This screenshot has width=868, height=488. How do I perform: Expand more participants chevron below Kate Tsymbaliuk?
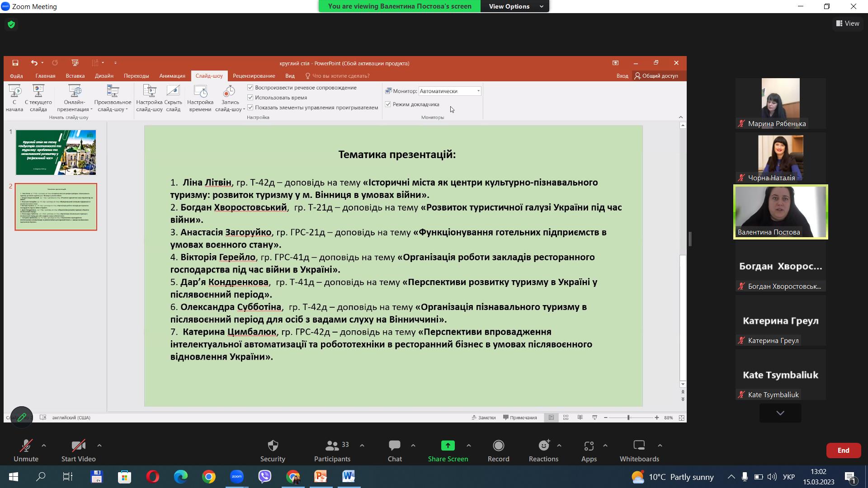point(780,413)
